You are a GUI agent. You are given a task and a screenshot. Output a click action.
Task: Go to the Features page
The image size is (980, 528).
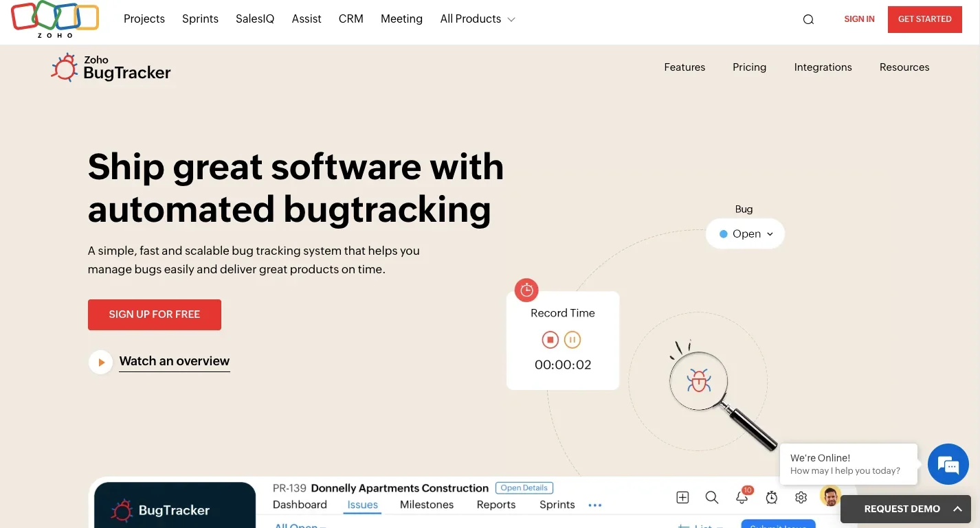684,67
